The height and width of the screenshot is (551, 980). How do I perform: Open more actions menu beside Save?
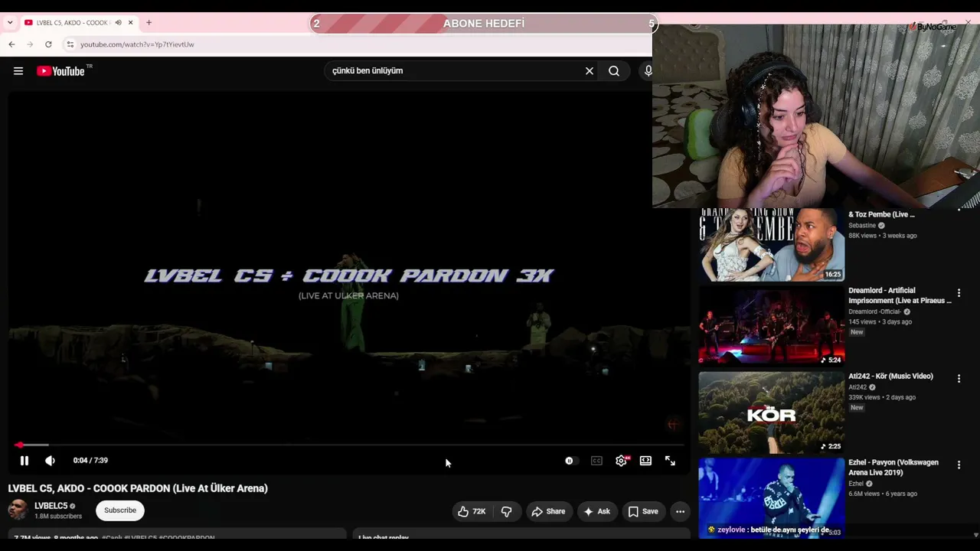[680, 511]
